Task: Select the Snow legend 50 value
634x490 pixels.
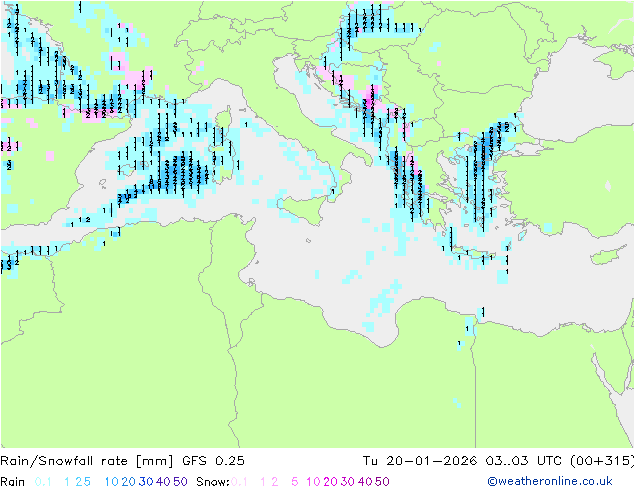Action: 382,482
